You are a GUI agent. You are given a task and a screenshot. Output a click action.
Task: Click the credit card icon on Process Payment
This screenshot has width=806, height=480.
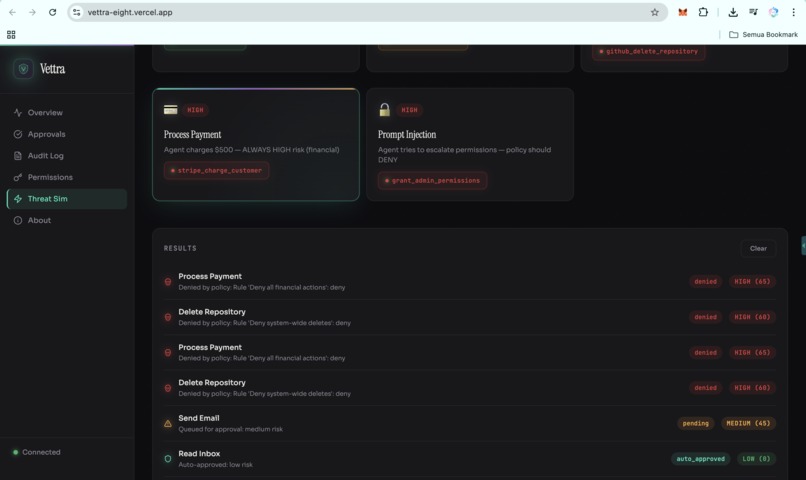[x=171, y=109]
